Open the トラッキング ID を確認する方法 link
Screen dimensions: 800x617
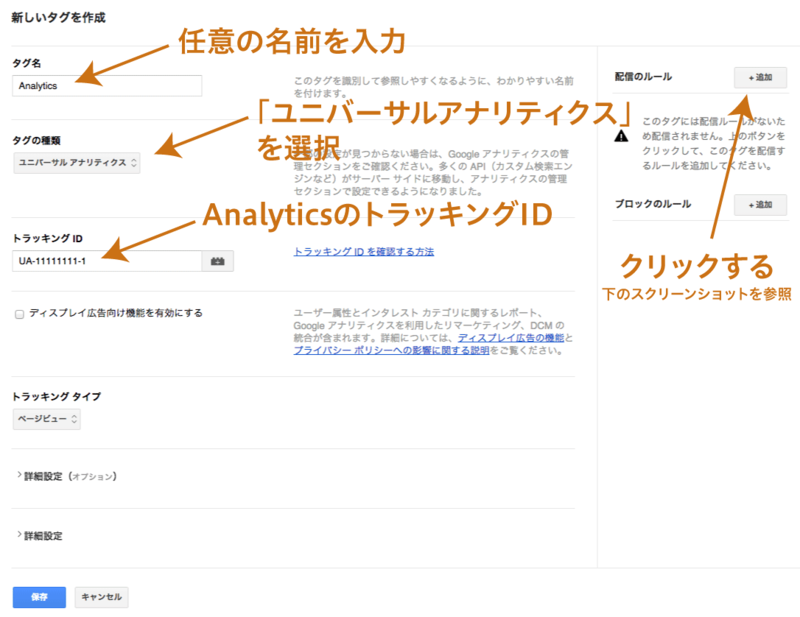[364, 252]
